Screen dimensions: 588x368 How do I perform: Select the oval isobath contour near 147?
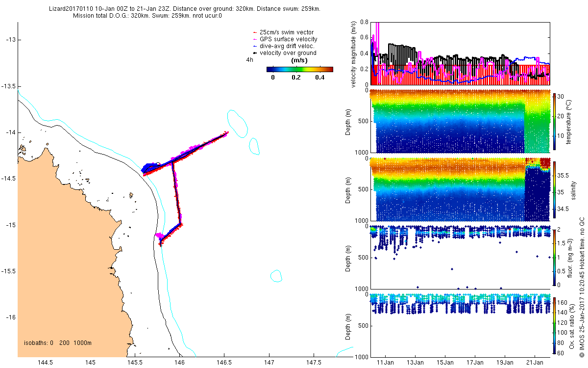click(276, 276)
